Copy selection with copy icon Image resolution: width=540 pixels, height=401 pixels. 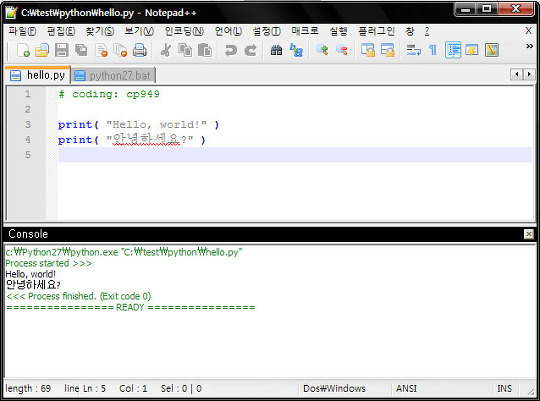point(185,50)
